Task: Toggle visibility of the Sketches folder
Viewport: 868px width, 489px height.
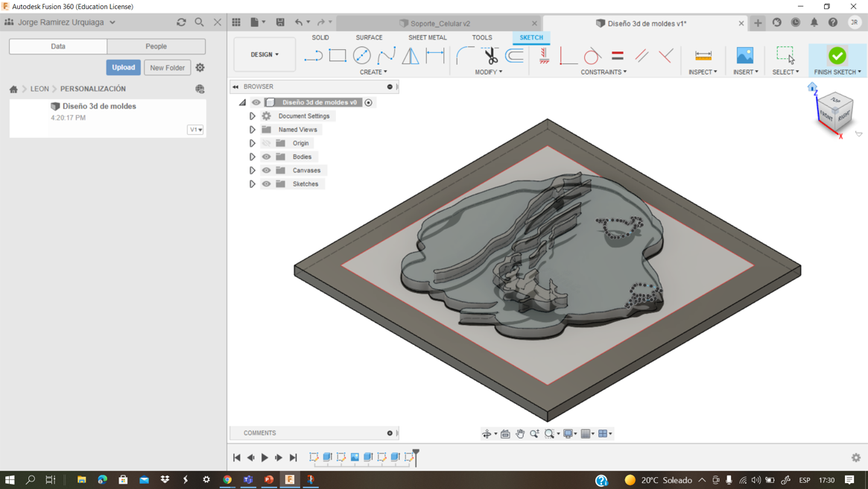Action: coord(266,184)
